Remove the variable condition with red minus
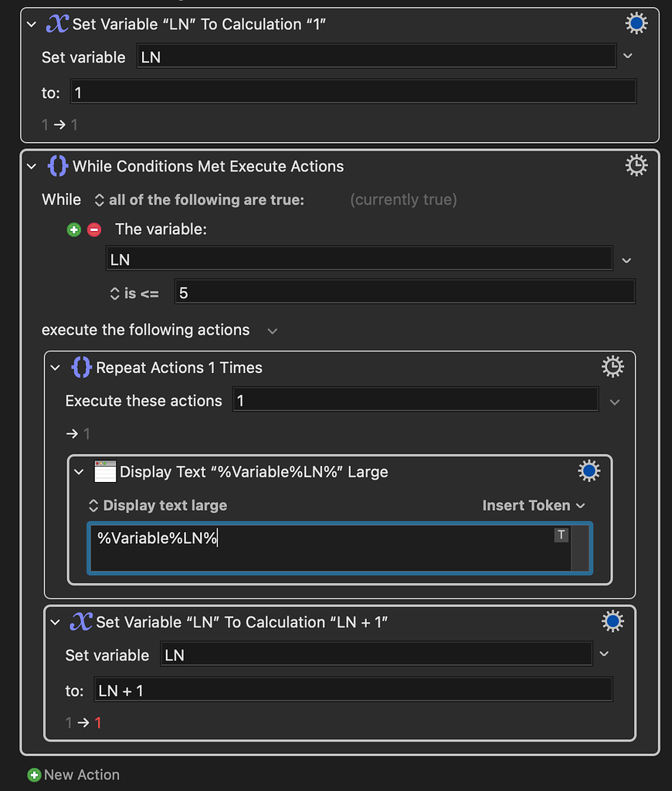Viewport: 672px width, 791px height. tap(93, 230)
